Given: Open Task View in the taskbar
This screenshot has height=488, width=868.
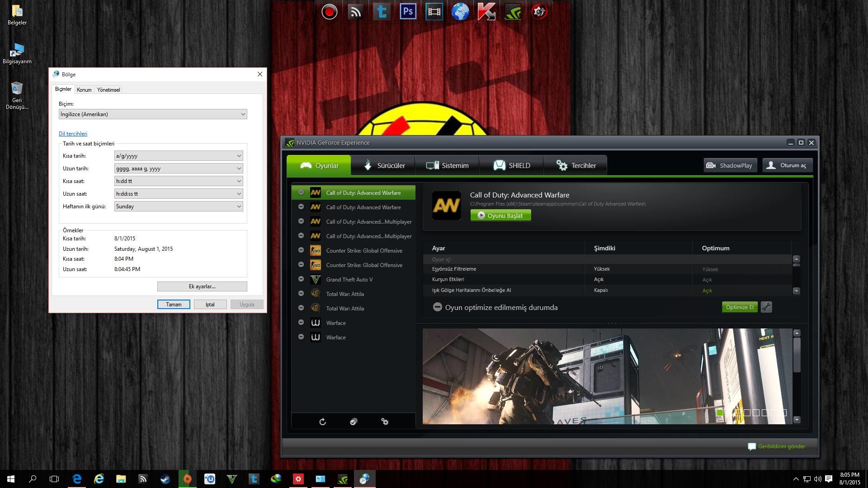Looking at the screenshot, I should 54,479.
